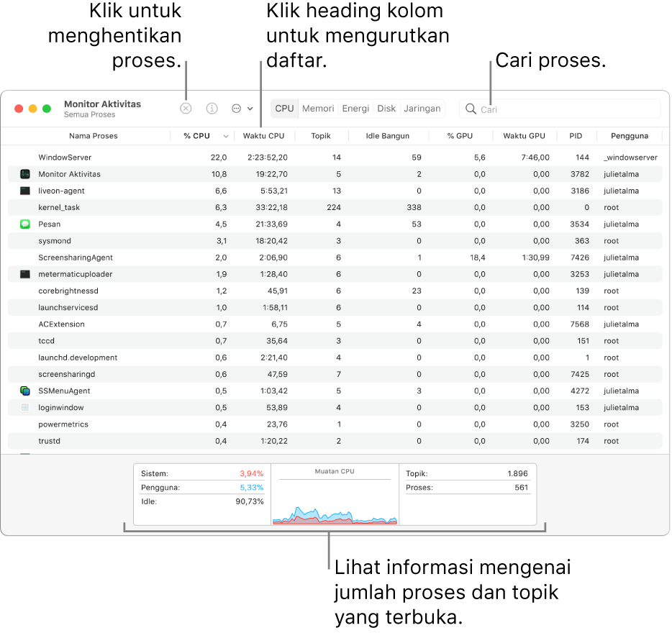The width and height of the screenshot is (672, 633).
Task: Sort by the % GPU column header
Action: click(x=460, y=136)
